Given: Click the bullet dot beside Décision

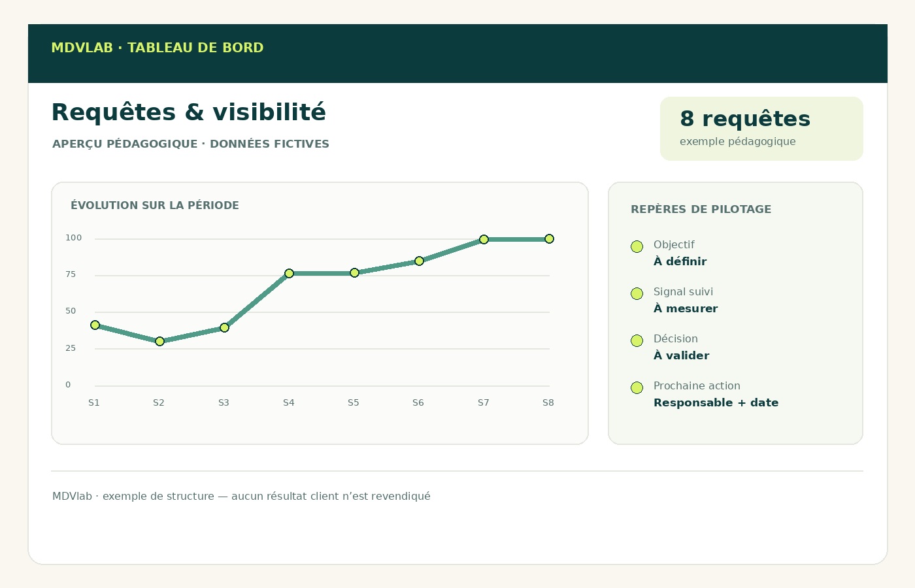Looking at the screenshot, I should coord(637,340).
